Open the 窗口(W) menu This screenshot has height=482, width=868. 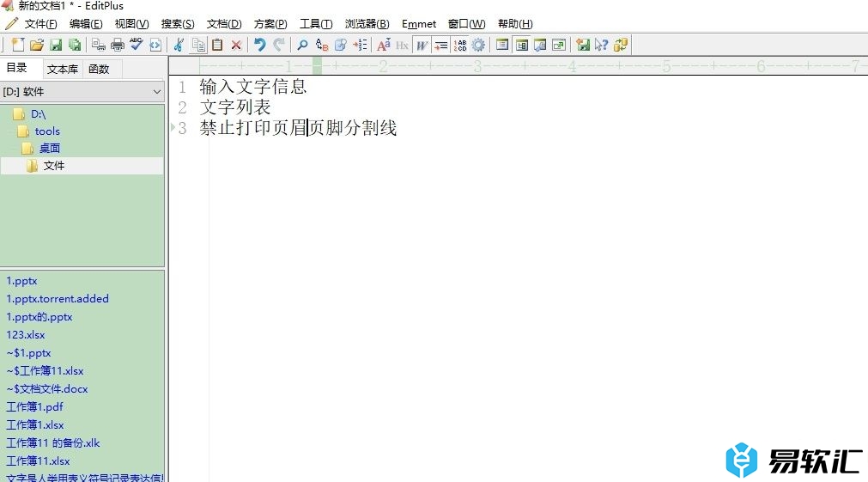[x=467, y=24]
